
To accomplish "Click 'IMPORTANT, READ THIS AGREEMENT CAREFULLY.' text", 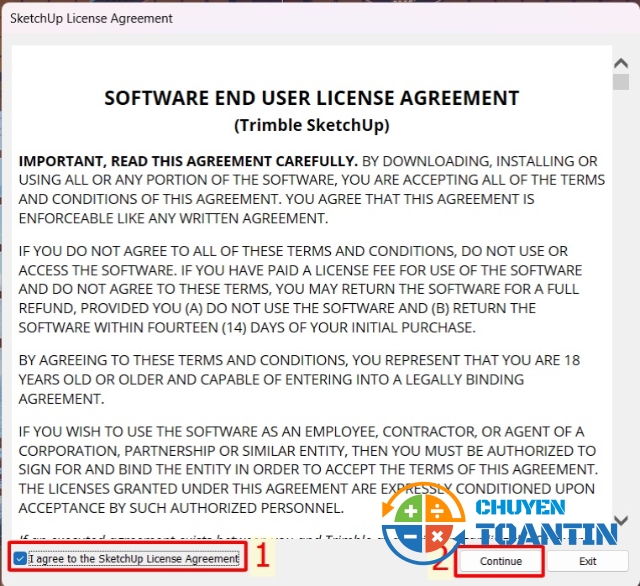I will (188, 161).
